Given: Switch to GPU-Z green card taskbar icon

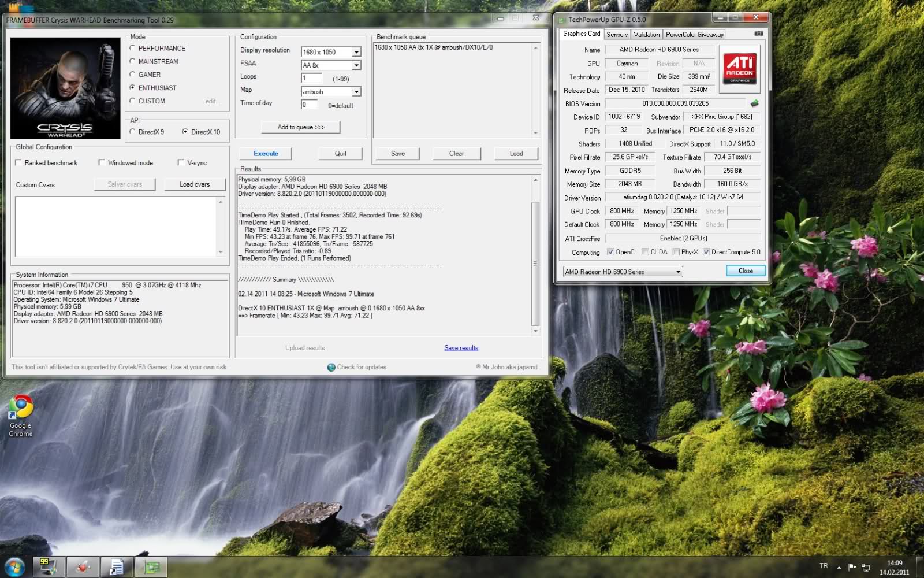Looking at the screenshot, I should click(x=151, y=567).
